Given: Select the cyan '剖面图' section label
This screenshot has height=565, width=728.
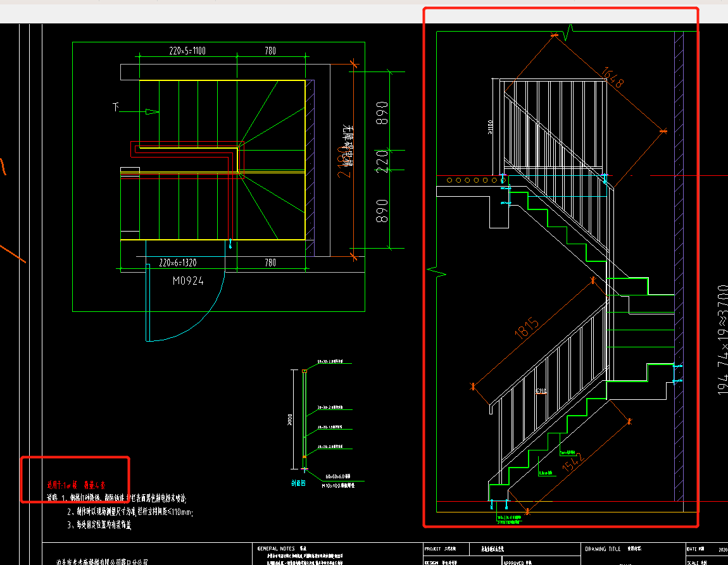Looking at the screenshot, I should pos(299,483).
